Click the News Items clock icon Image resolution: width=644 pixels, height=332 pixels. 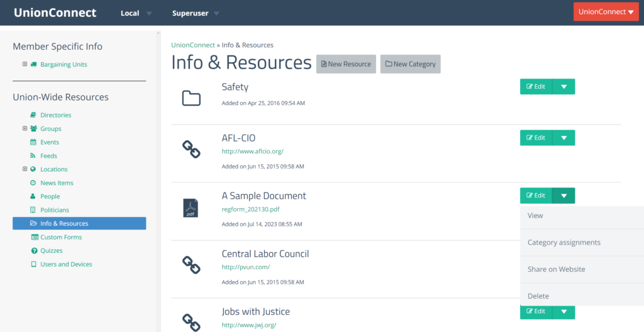(x=33, y=183)
